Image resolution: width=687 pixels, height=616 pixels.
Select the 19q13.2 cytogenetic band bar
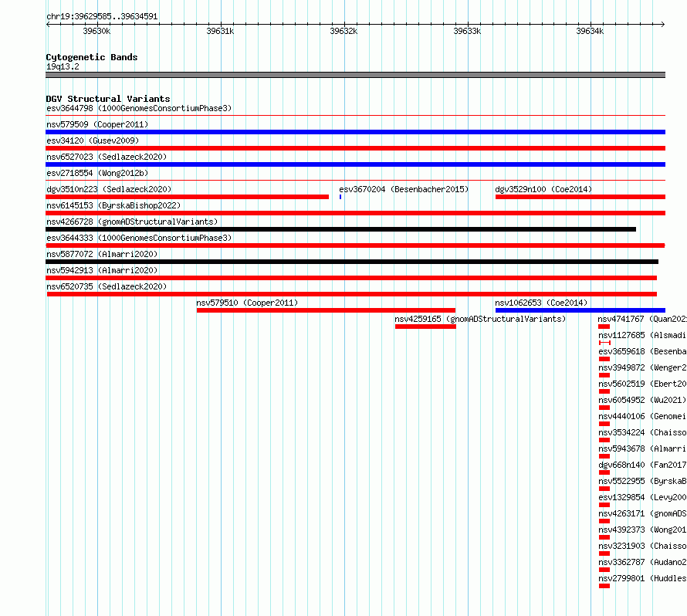tap(355, 75)
